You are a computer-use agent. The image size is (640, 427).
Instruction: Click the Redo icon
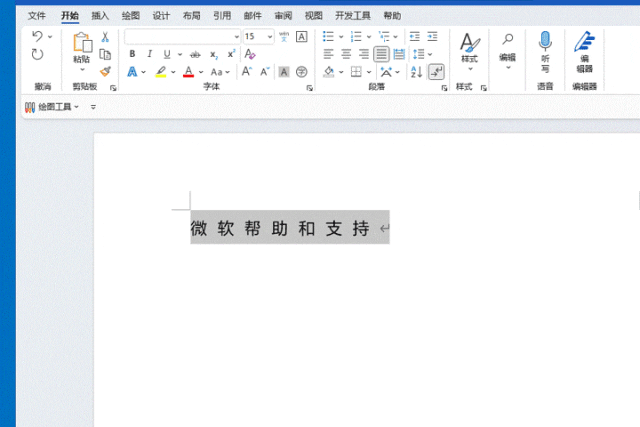tap(37, 54)
